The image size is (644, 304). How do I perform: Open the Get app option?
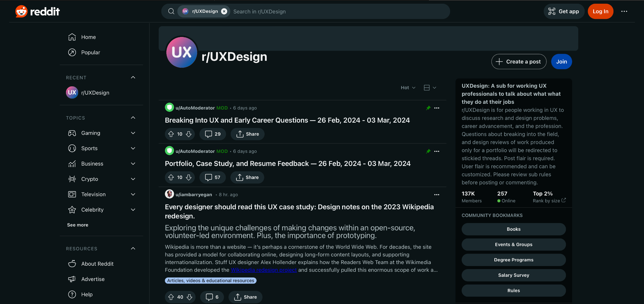coord(563,11)
